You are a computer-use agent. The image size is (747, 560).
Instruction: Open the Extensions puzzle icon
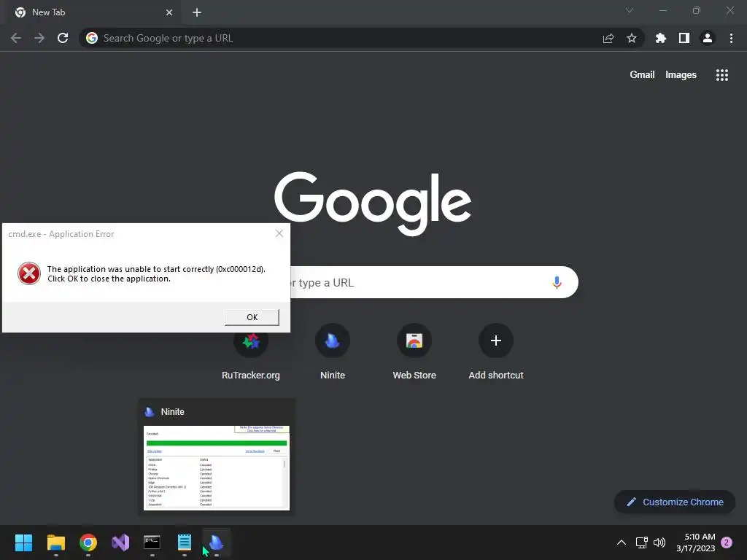pos(660,38)
